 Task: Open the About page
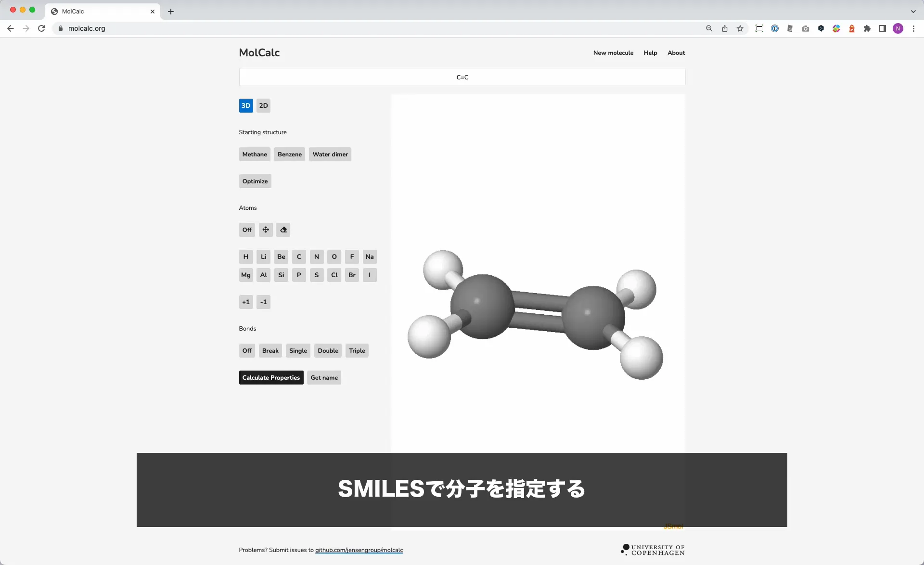pyautogui.click(x=676, y=53)
